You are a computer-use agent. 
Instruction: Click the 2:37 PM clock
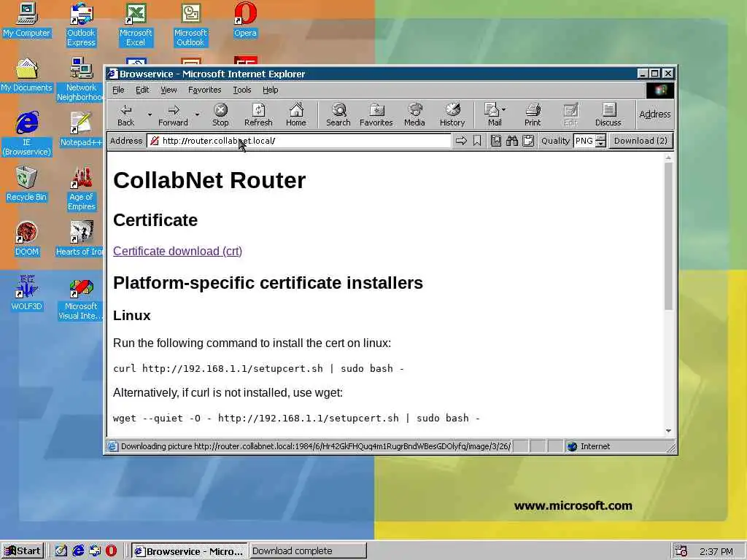[716, 551]
